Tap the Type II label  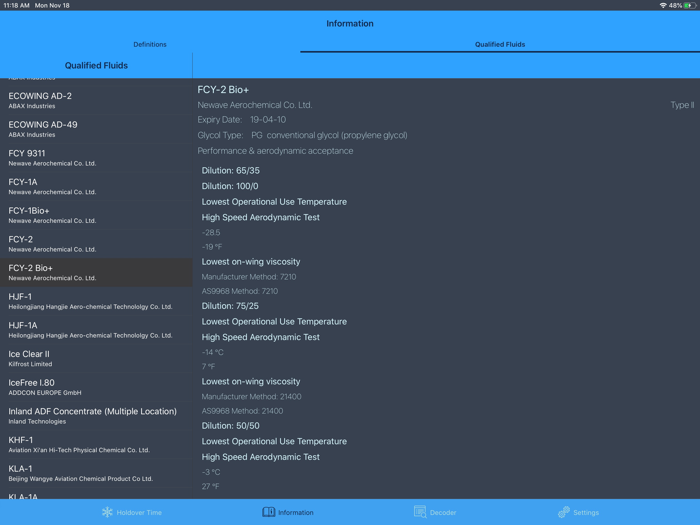[682, 105]
